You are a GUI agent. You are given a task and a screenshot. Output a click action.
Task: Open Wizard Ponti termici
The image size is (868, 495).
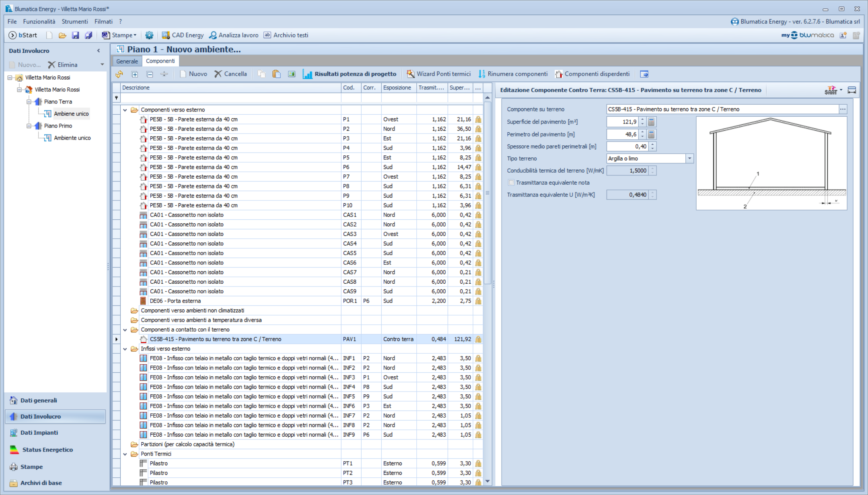coord(438,74)
